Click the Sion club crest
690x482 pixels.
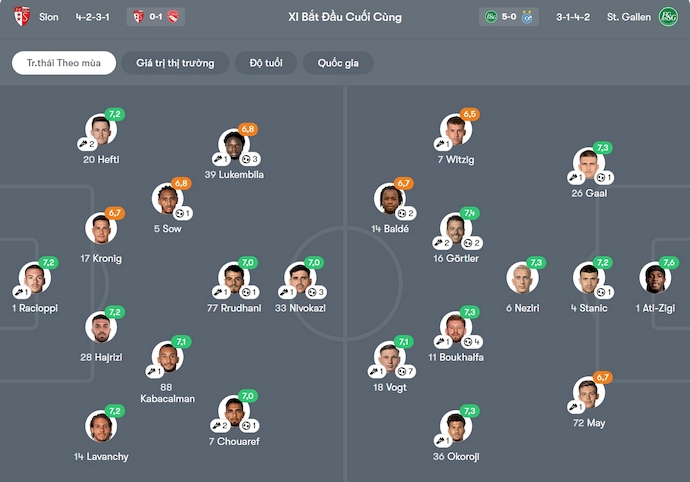(22, 17)
